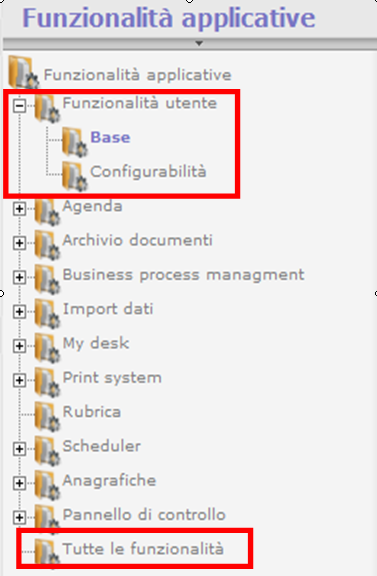Viewport: 377px width, 576px height.
Task: Click the Rubrica folder icon
Action: tap(47, 416)
